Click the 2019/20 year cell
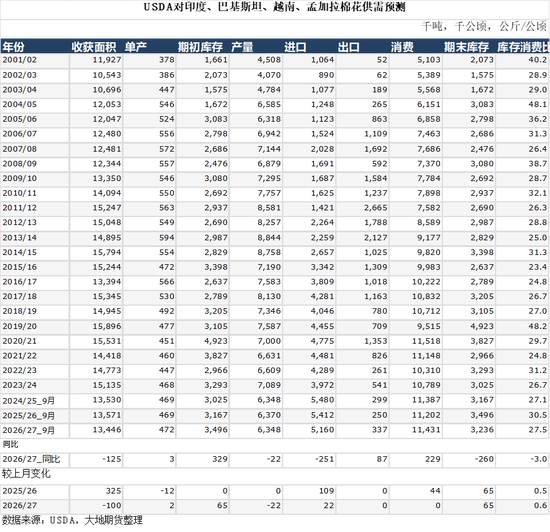Image resolution: width=550 pixels, height=532 pixels. tap(20, 326)
